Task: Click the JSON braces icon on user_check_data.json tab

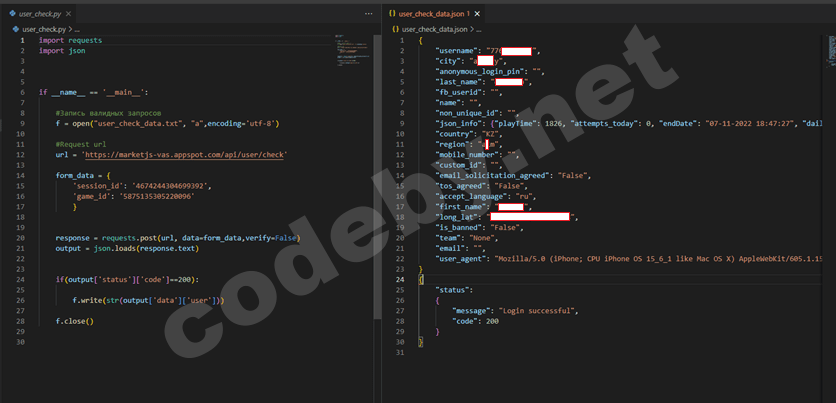Action: 391,14
